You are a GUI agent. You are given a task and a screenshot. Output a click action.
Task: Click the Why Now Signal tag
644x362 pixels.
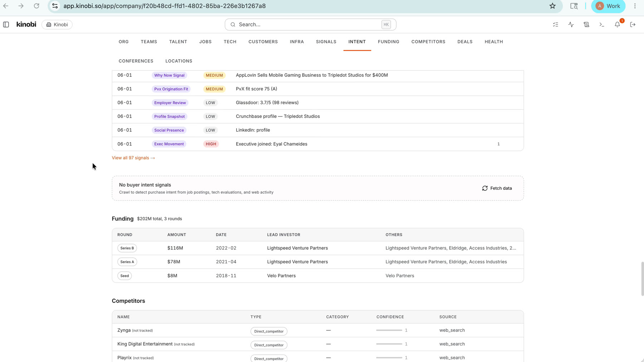[x=169, y=75]
